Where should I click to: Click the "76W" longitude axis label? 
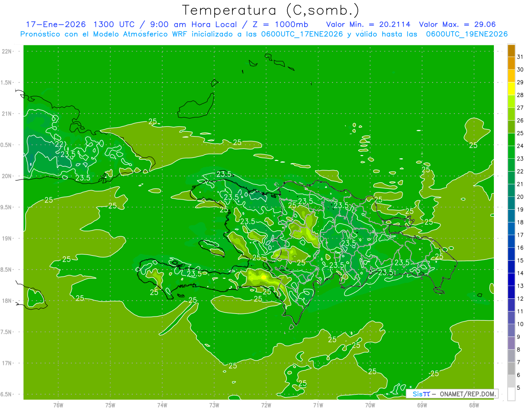[58, 405]
